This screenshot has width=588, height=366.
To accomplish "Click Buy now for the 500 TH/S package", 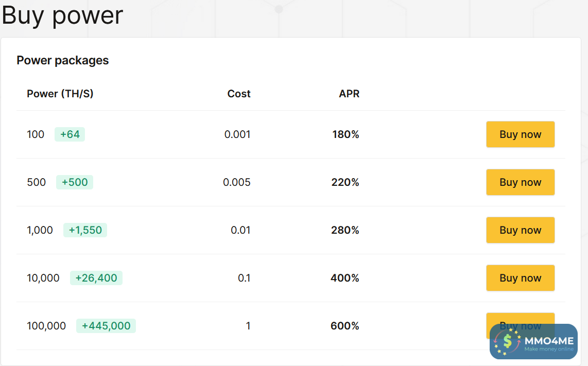I will click(520, 182).
